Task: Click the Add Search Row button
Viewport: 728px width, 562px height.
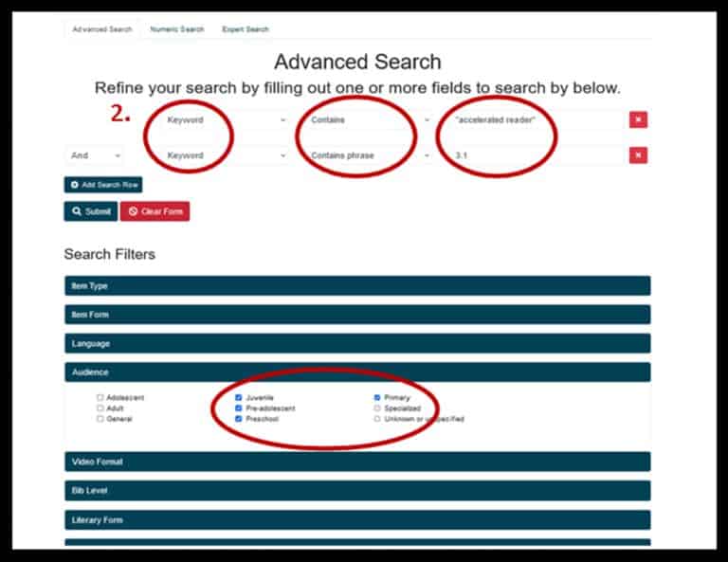Action: click(102, 184)
